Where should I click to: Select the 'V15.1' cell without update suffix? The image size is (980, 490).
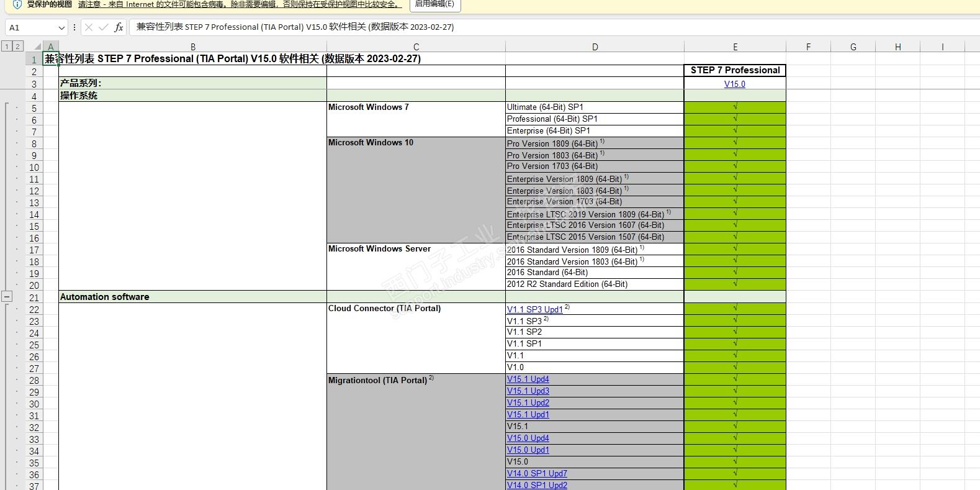point(595,427)
